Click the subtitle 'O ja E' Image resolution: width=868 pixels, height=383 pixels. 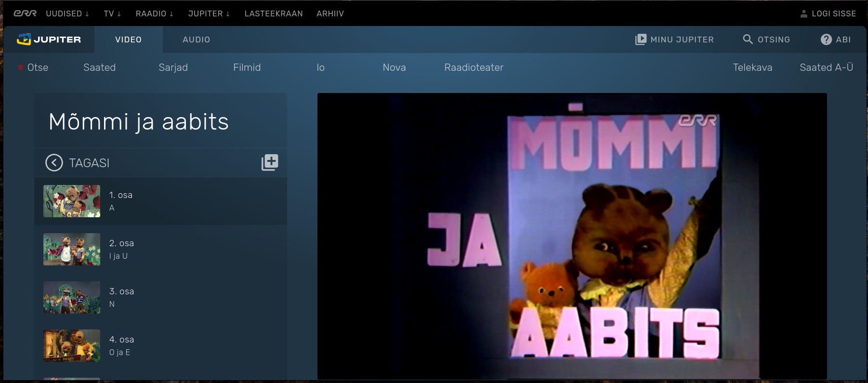tap(119, 353)
